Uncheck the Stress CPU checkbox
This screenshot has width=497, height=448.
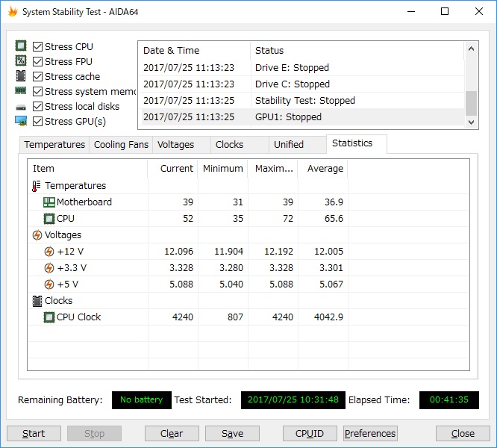point(38,46)
